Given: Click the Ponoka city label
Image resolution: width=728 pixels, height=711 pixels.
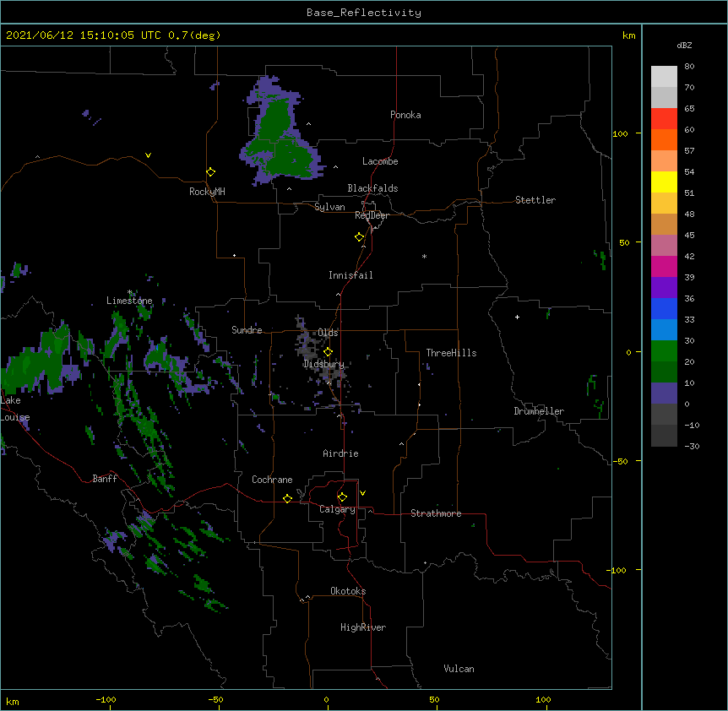Looking at the screenshot, I should (405, 115).
